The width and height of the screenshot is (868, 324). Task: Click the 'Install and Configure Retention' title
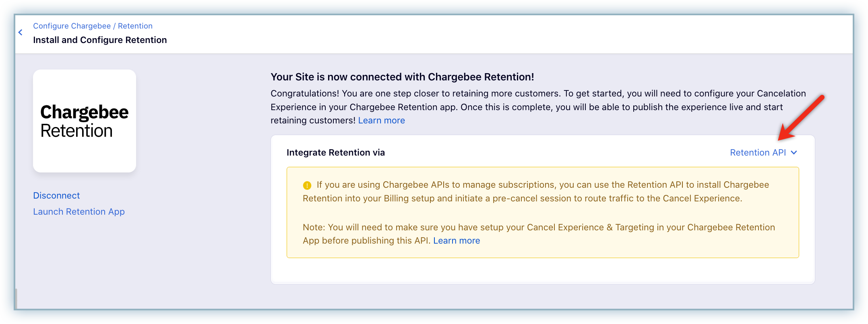click(100, 40)
